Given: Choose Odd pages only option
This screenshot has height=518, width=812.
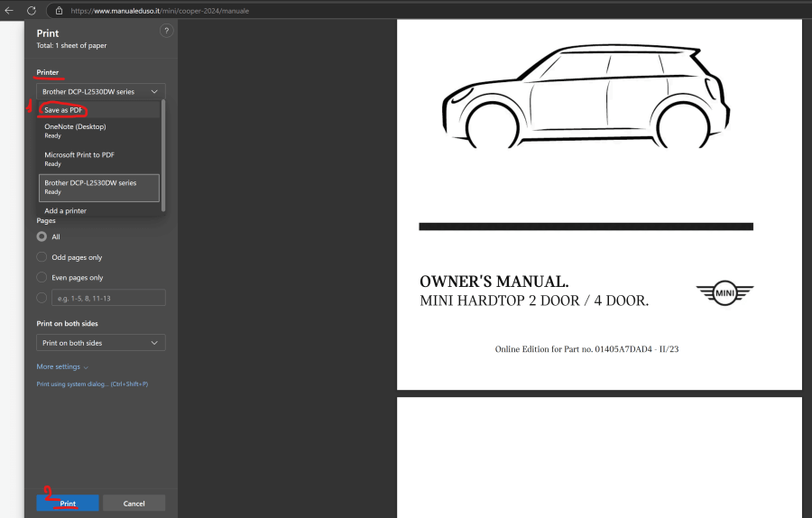Looking at the screenshot, I should [x=42, y=257].
